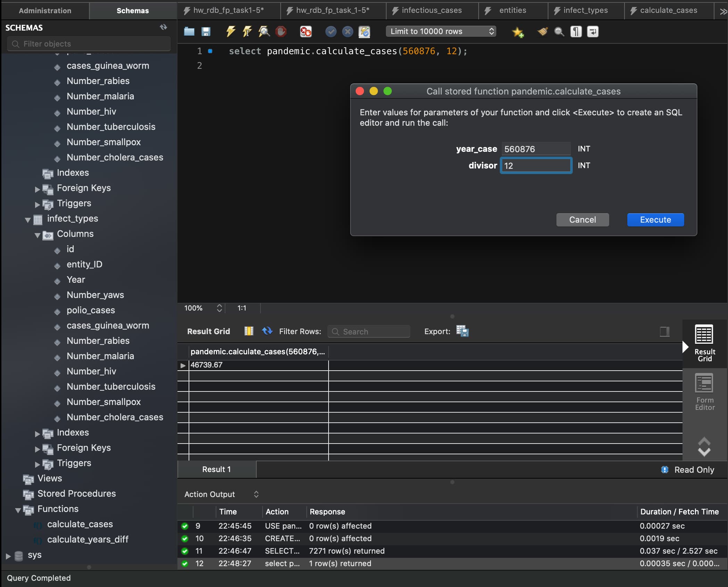Collapse the infect_types table node
Screen dimensions: 728x587
28,220
